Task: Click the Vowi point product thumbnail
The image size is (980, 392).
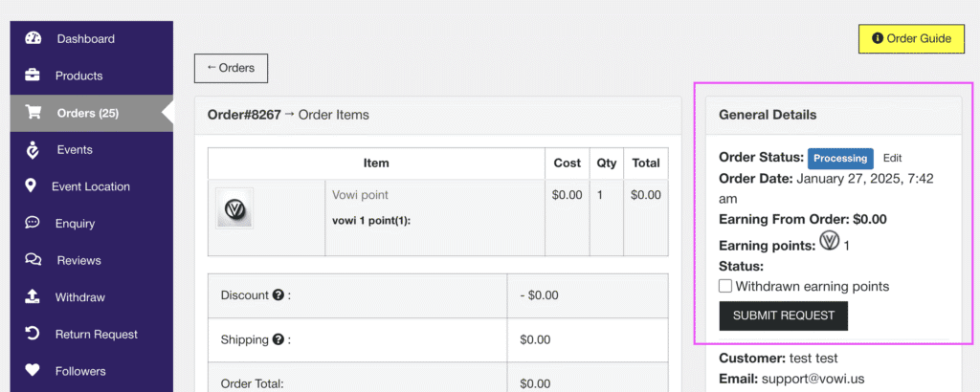Action: 234,207
